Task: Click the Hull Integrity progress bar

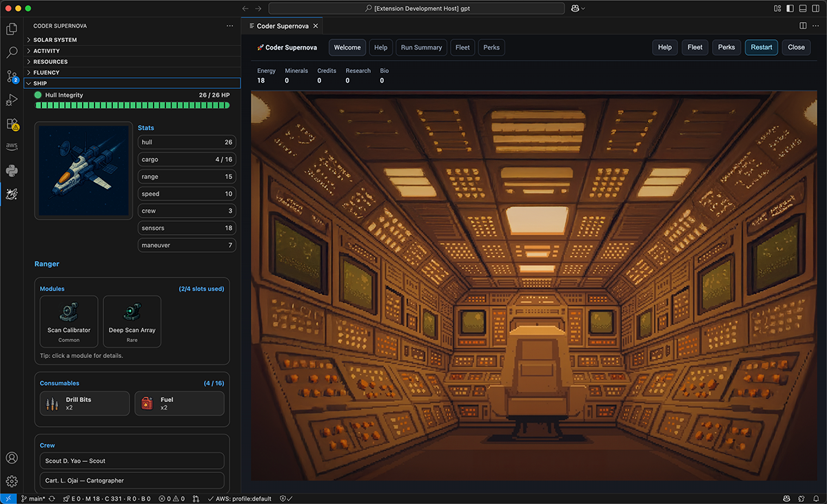Action: (x=132, y=105)
